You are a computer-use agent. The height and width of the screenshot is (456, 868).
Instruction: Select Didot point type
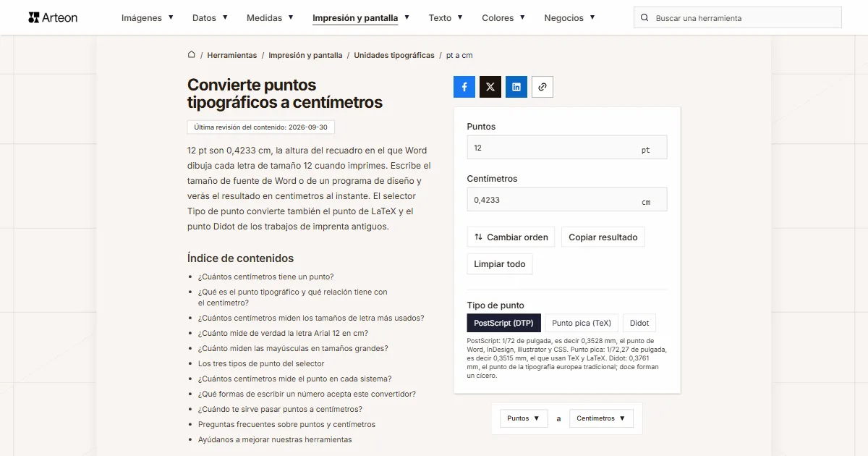coord(639,323)
